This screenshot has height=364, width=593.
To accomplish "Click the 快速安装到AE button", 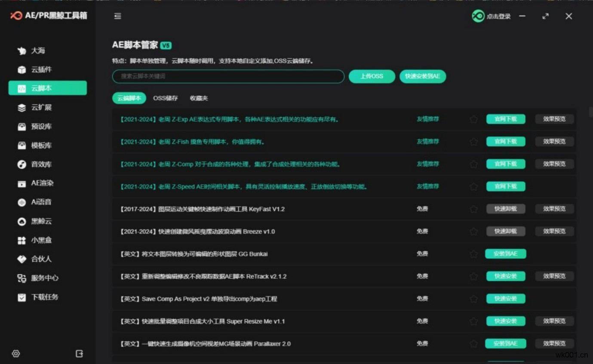I will 423,76.
